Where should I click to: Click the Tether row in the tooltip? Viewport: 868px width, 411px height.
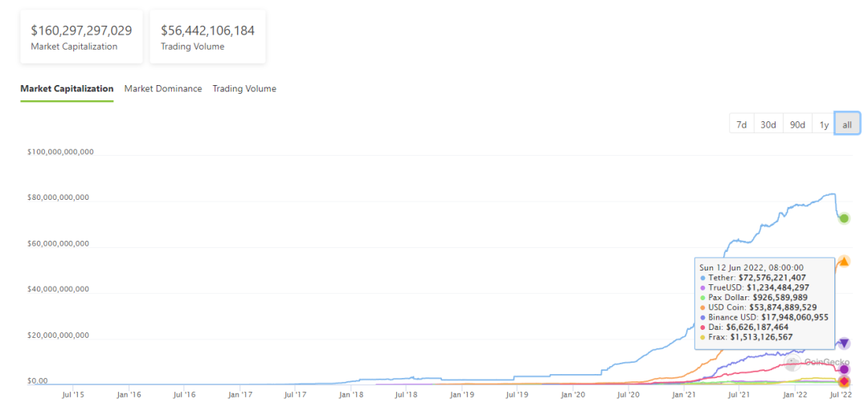pos(753,278)
